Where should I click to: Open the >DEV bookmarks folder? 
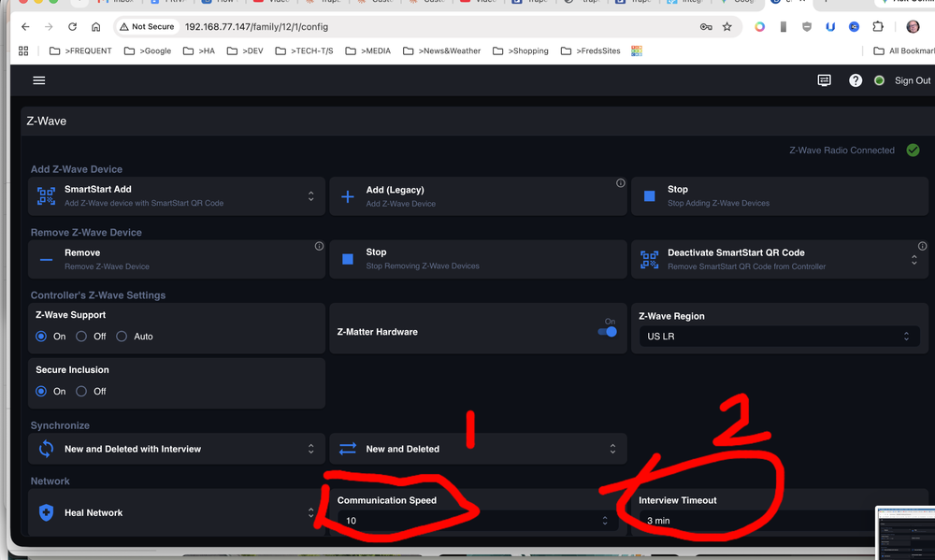coord(244,51)
